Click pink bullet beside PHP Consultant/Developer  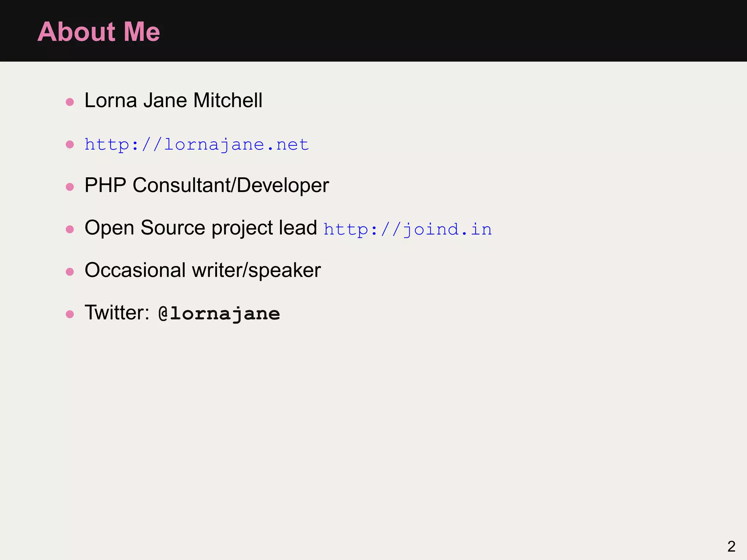[x=70, y=187]
